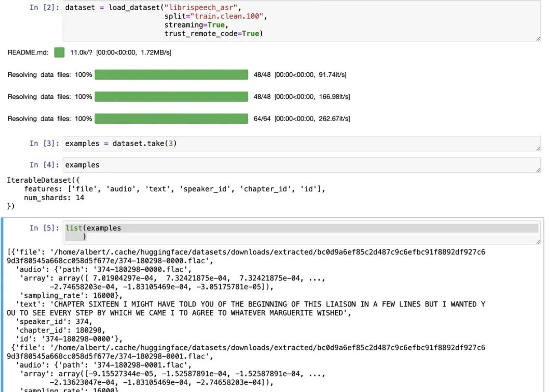Viewport: 550px width, 392px height.
Task: Click the CHAPTER SIXTEEN transcript text line
Action: (x=251, y=304)
